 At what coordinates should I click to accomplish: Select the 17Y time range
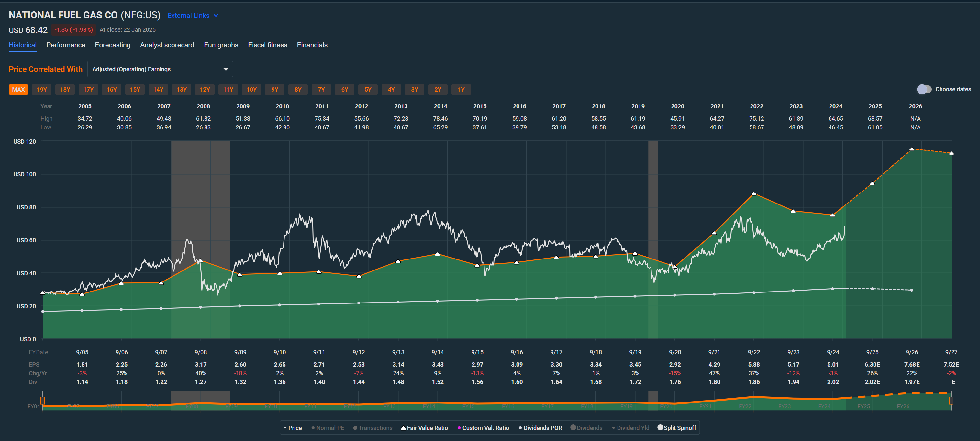88,90
